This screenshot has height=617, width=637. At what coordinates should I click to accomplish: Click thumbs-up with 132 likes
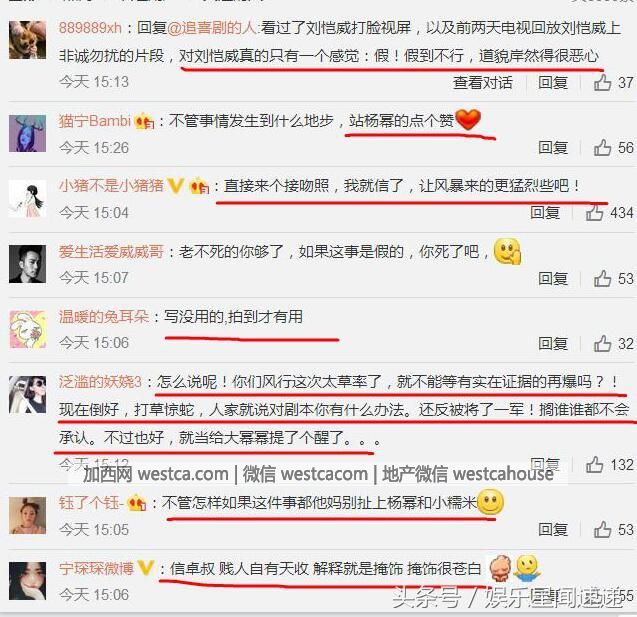click(594, 464)
